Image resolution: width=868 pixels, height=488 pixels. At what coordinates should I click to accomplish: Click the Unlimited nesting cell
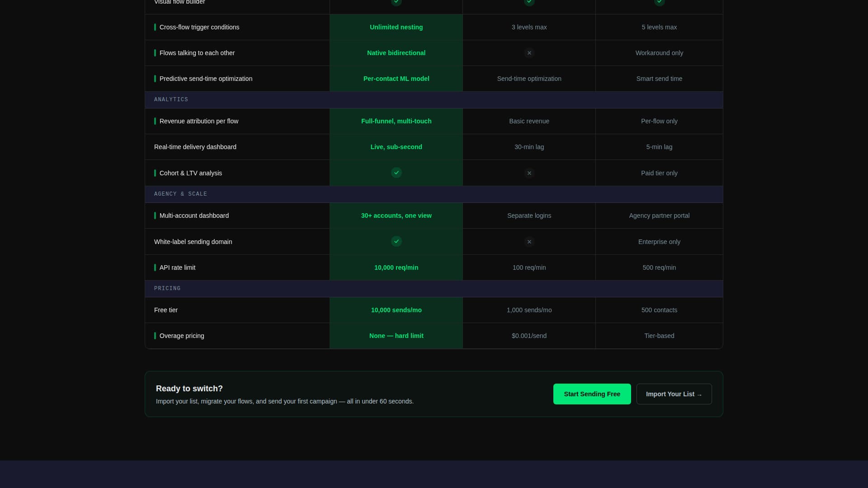[396, 27]
